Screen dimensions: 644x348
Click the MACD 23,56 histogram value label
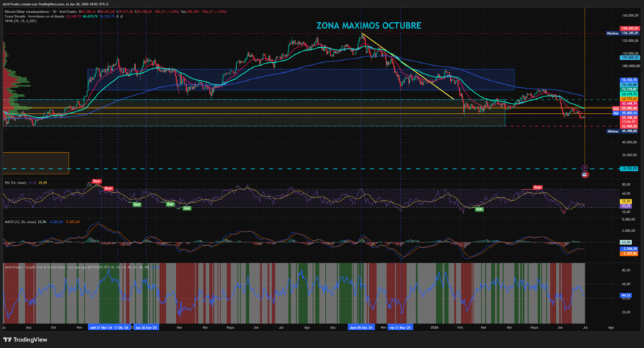625,242
